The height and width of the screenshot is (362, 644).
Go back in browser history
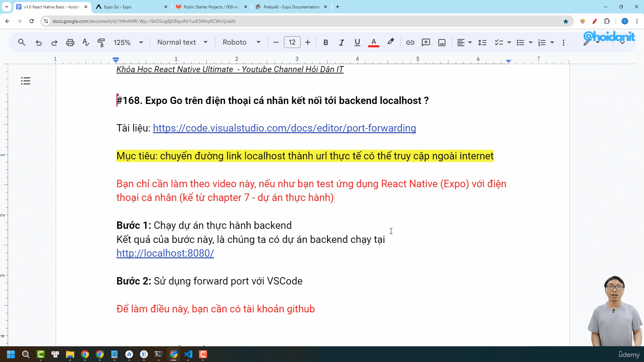tap(7, 21)
